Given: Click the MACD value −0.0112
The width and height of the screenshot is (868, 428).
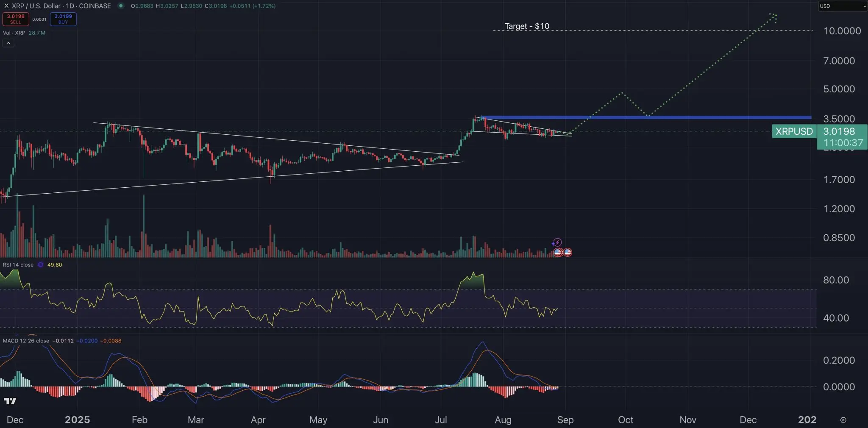Looking at the screenshot, I should (63, 341).
